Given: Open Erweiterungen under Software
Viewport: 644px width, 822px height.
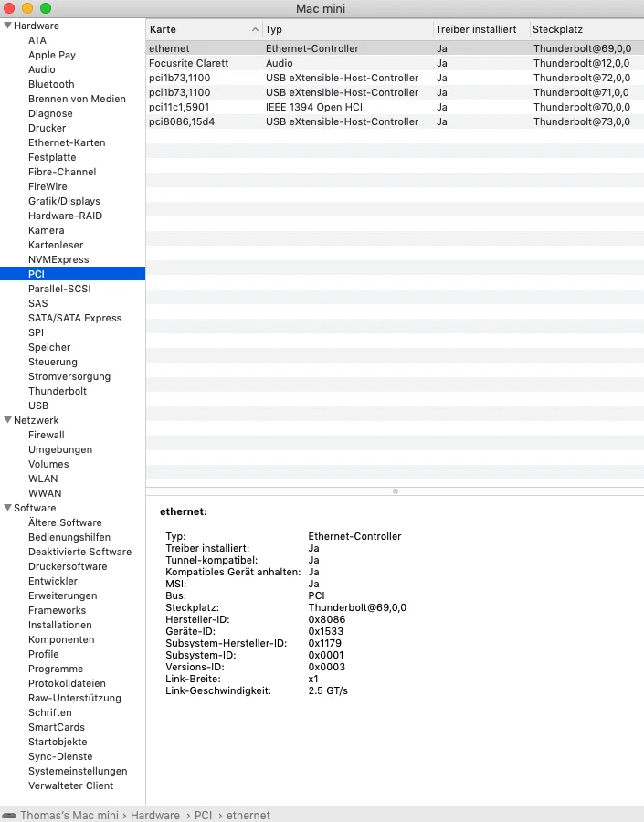Looking at the screenshot, I should 62,595.
